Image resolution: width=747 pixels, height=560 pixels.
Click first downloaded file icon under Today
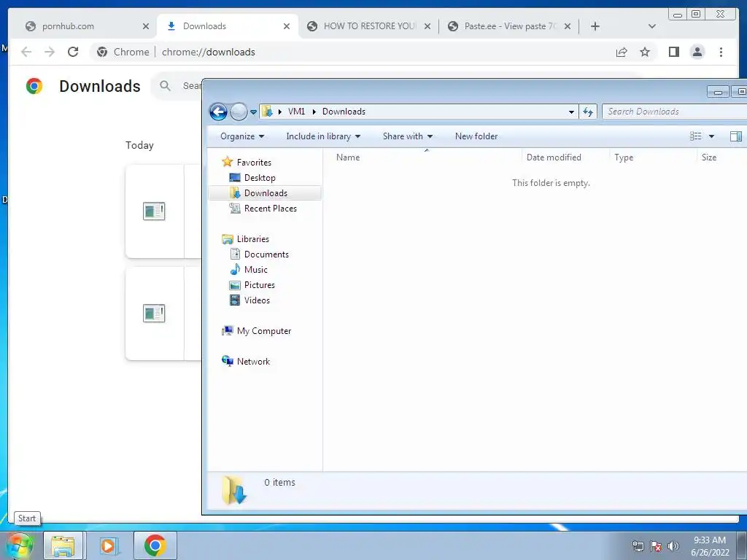(154, 211)
